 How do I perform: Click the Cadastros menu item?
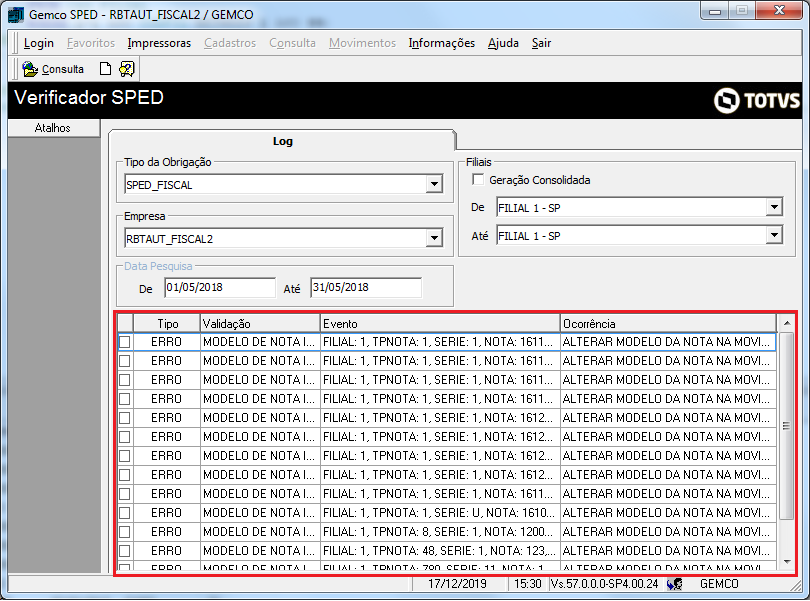230,43
